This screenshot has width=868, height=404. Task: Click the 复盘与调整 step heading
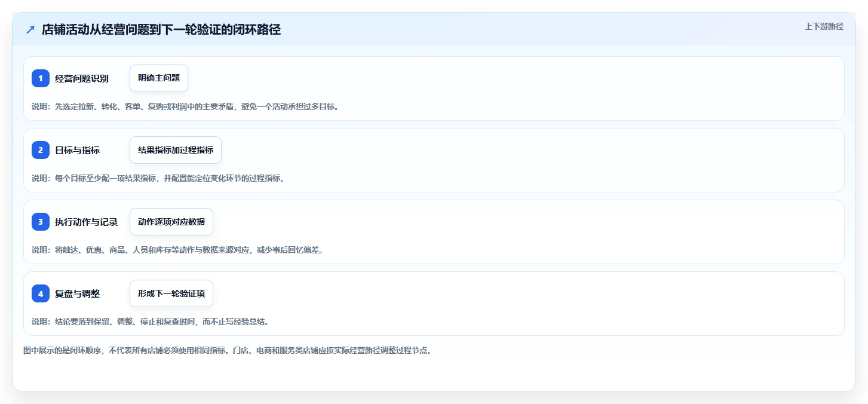coord(78,293)
